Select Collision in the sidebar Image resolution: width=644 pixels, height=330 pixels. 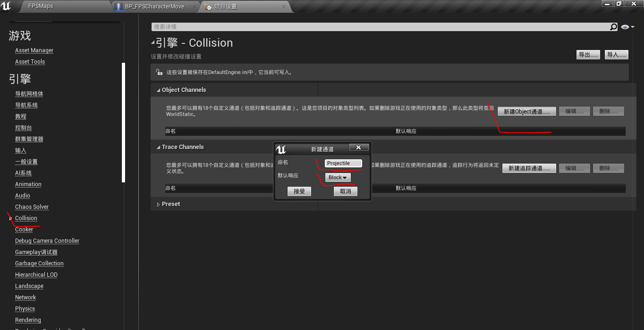pos(26,218)
